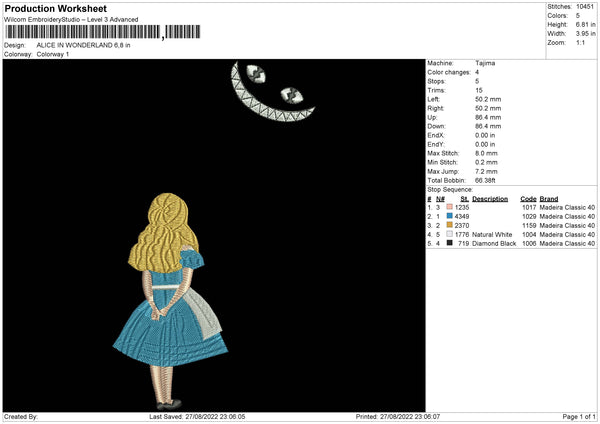Select the 'Natural White' description
This screenshot has height=424, width=600.
click(x=492, y=235)
